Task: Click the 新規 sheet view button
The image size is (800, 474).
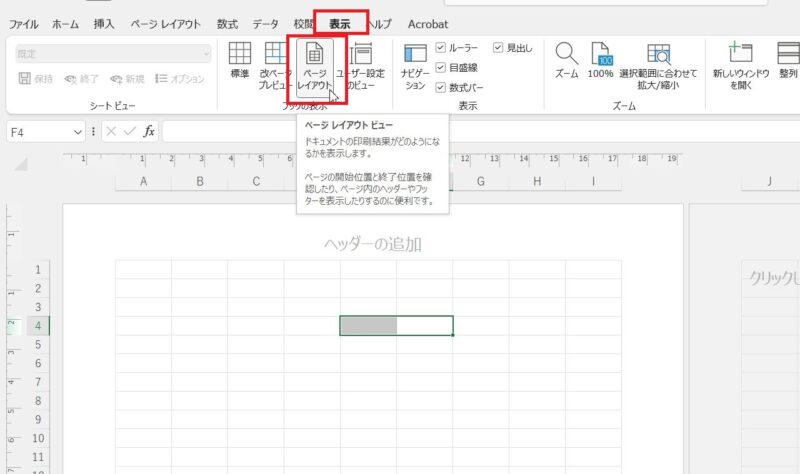Action: coord(127,79)
